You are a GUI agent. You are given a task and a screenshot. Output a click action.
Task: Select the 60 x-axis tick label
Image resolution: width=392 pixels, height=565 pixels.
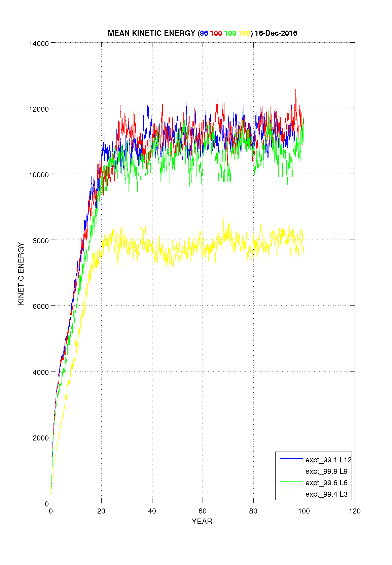pyautogui.click(x=203, y=511)
